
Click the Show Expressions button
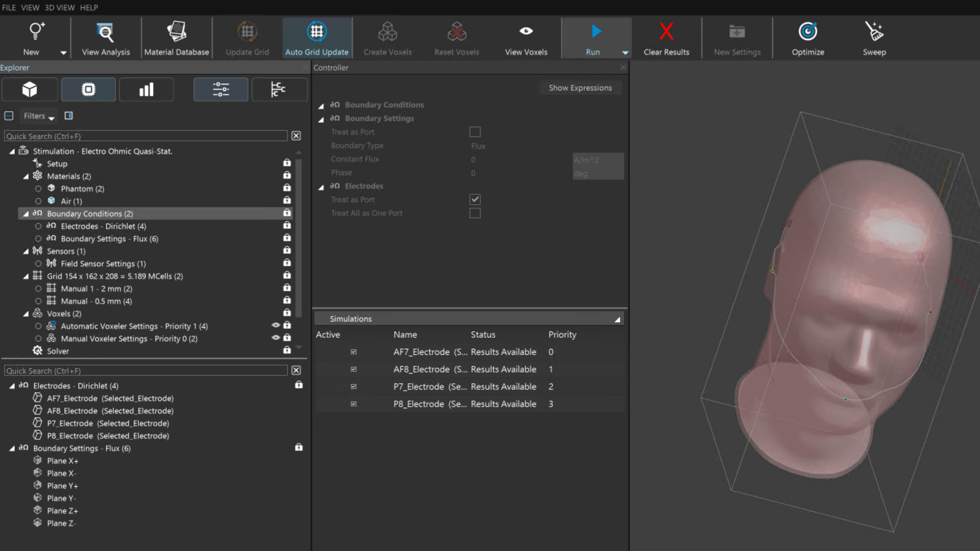tap(580, 88)
